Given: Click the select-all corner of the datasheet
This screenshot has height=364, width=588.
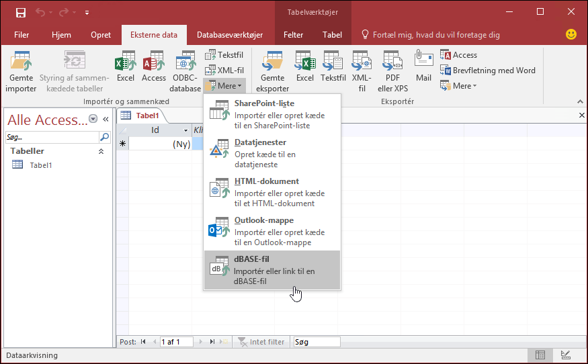Looking at the screenshot, I should pyautogui.click(x=122, y=130).
